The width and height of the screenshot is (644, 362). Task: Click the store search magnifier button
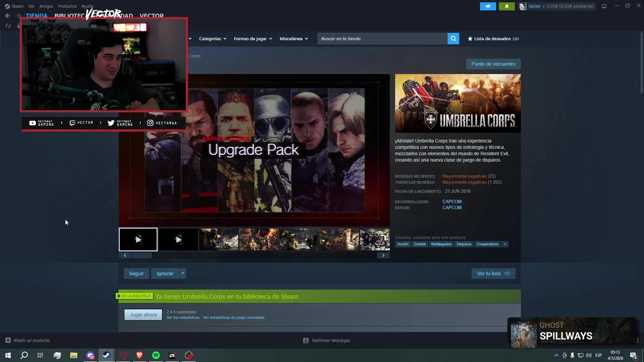click(x=453, y=39)
